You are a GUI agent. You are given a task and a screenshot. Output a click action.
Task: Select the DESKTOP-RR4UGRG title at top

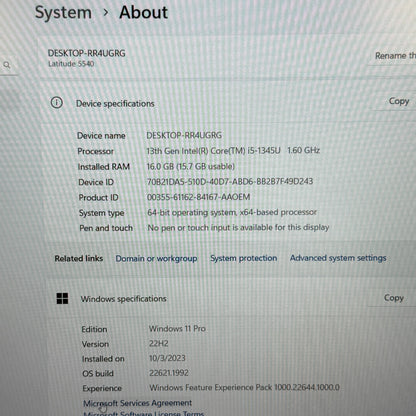pos(86,53)
